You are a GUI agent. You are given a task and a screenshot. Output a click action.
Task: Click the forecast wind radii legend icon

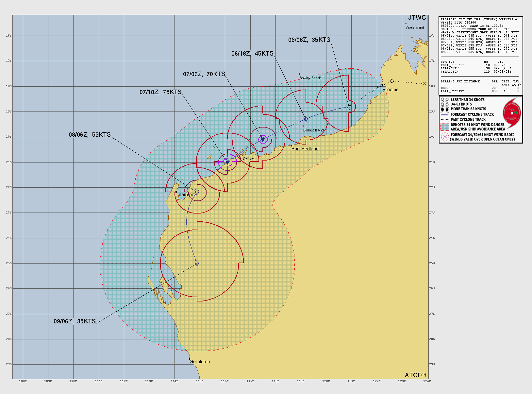click(x=444, y=137)
